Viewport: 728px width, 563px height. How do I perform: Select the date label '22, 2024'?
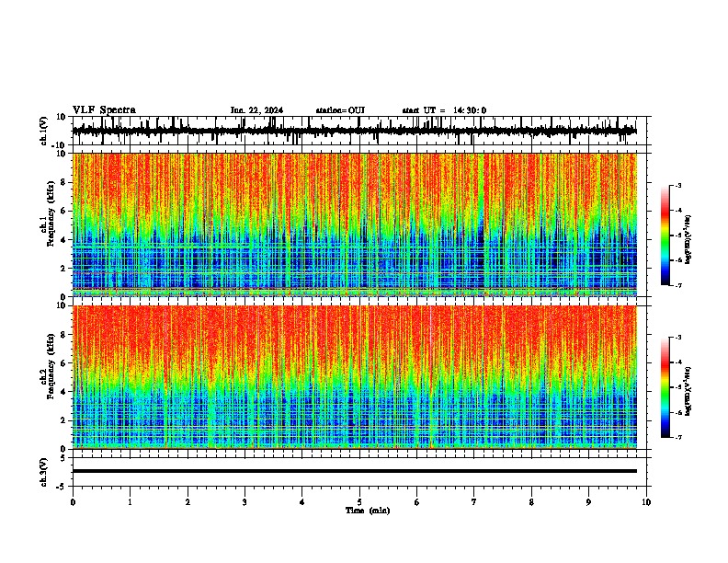(265, 110)
